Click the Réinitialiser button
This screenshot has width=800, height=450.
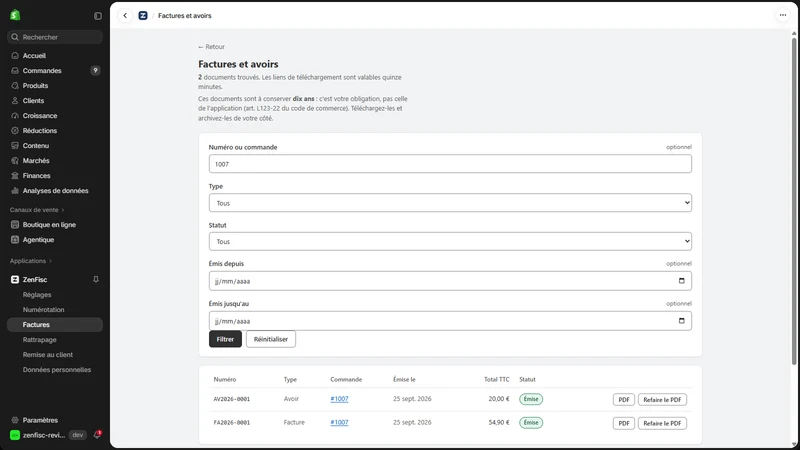point(271,339)
